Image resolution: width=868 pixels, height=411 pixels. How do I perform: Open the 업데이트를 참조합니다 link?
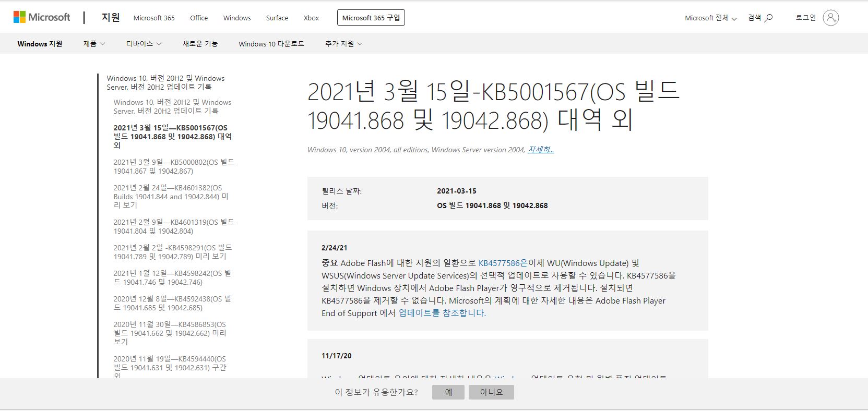tap(442, 313)
